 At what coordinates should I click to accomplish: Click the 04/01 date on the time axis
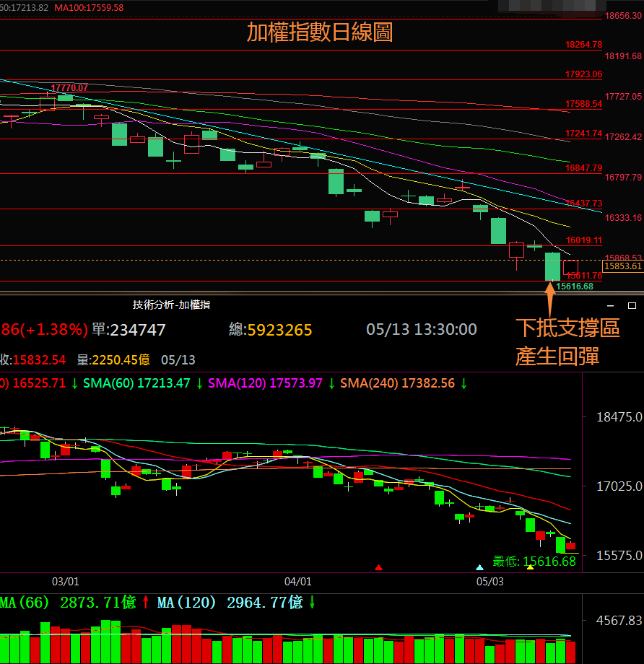click(298, 581)
